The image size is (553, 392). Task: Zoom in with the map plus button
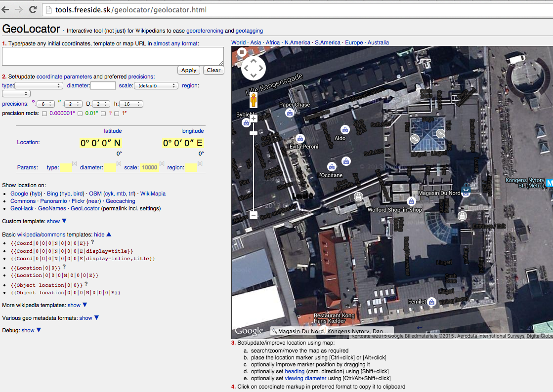coord(253,118)
